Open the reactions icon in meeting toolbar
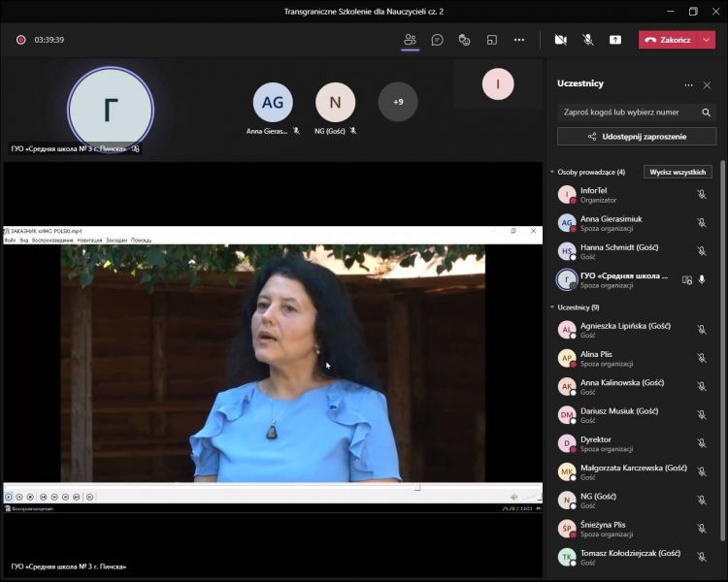Screen dimensions: 728x582 [x=465, y=40]
